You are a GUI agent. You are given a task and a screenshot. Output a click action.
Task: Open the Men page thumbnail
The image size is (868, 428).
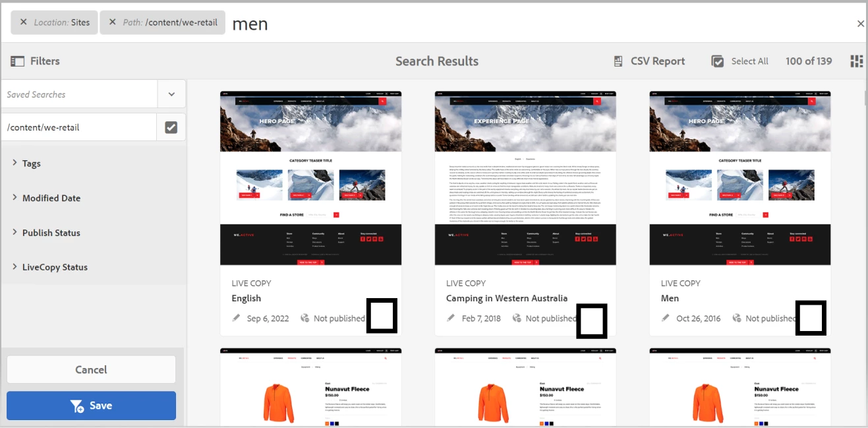click(x=740, y=179)
